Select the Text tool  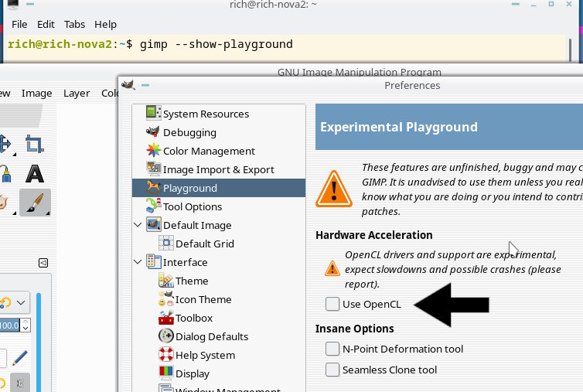[x=34, y=173]
